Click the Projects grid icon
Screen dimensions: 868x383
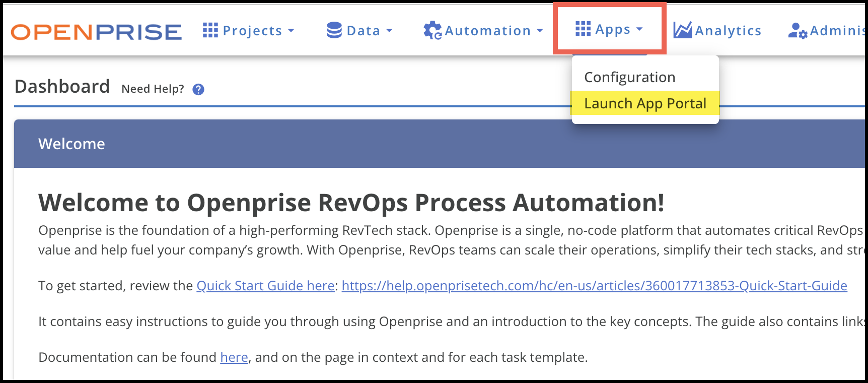point(210,30)
